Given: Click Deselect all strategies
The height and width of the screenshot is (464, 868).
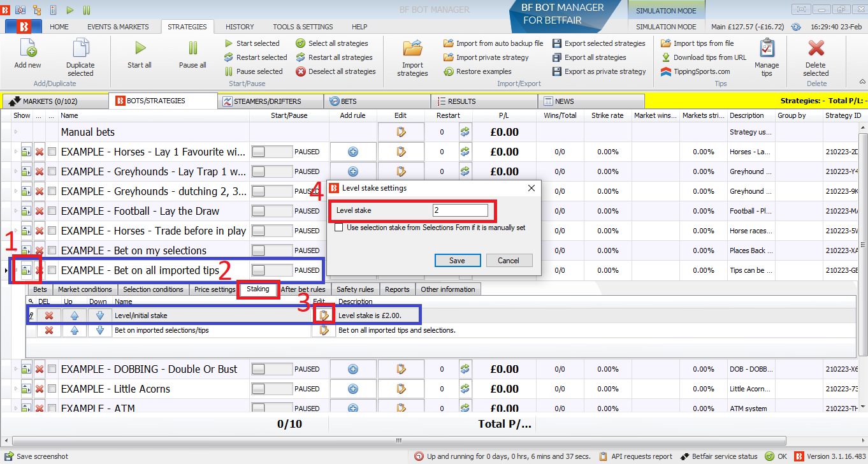Looking at the screenshot, I should pyautogui.click(x=336, y=71).
